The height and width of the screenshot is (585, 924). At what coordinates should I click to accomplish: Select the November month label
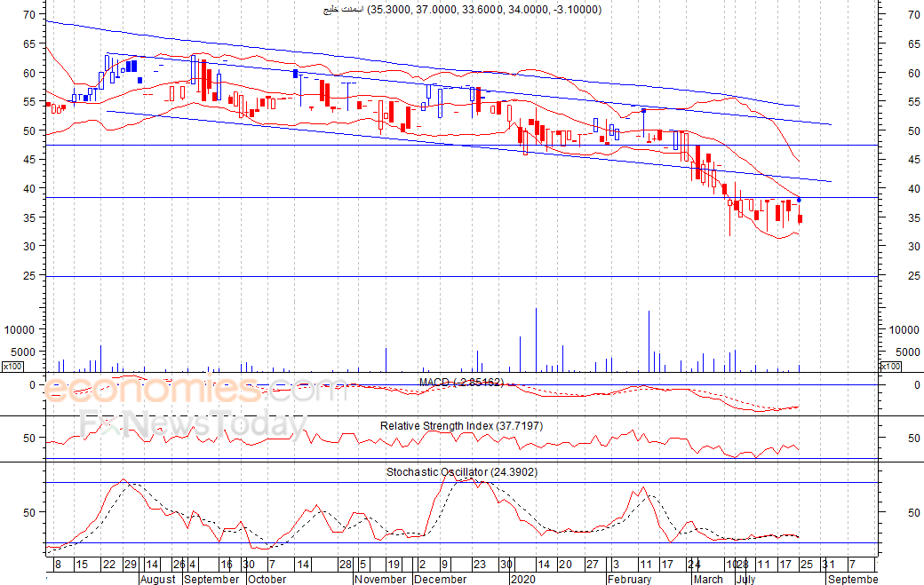coord(380,579)
